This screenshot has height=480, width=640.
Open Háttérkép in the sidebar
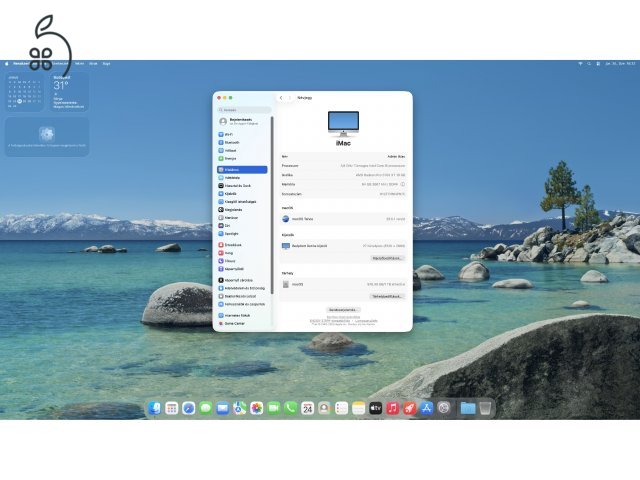click(x=242, y=178)
